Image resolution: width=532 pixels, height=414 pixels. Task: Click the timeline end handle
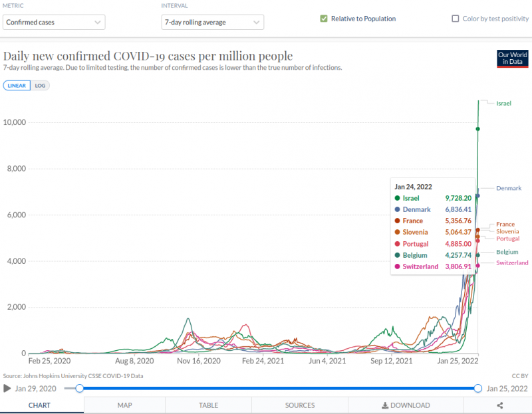click(477, 388)
